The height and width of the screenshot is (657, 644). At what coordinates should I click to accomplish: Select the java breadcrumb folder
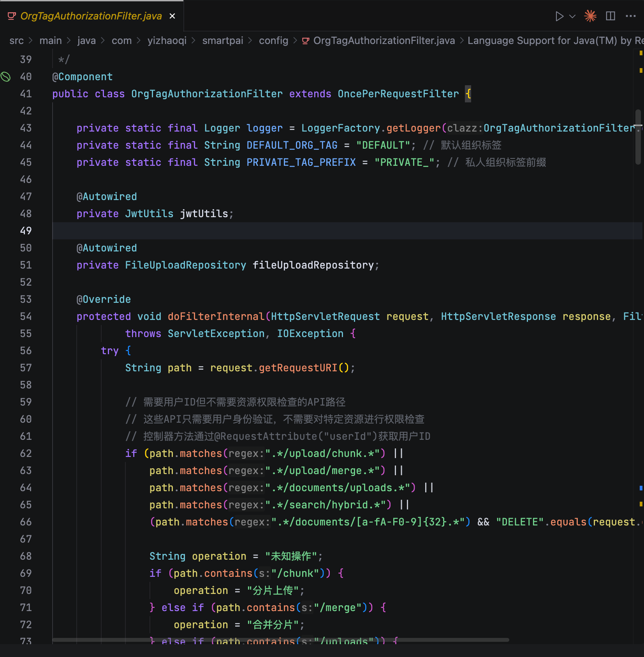86,41
